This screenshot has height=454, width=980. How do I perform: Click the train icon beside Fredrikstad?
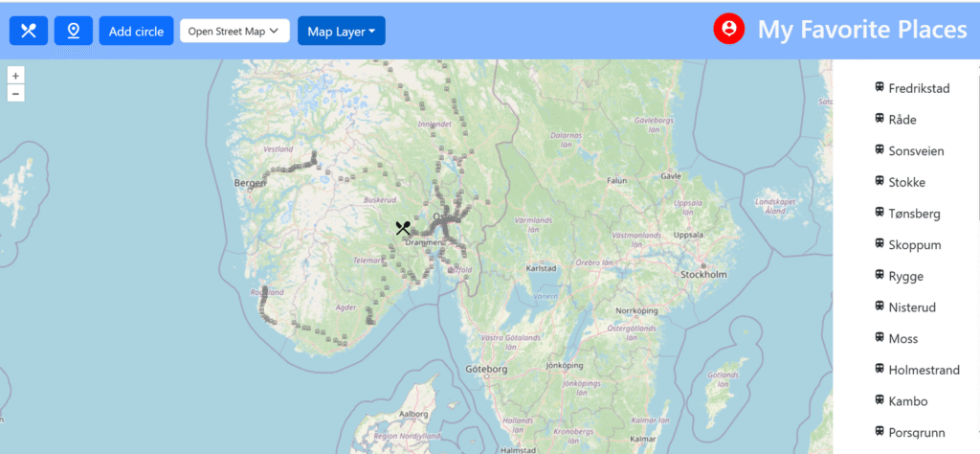(880, 87)
